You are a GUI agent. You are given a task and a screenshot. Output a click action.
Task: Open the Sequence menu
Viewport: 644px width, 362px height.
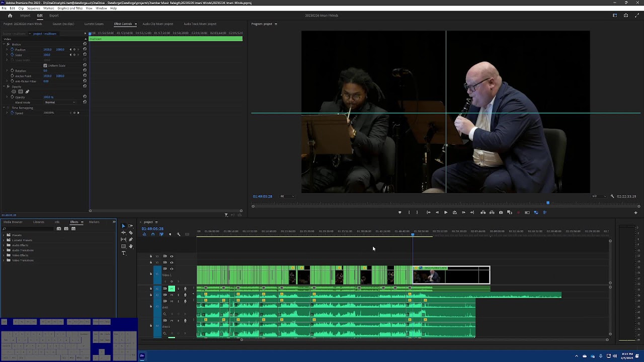coord(33,9)
